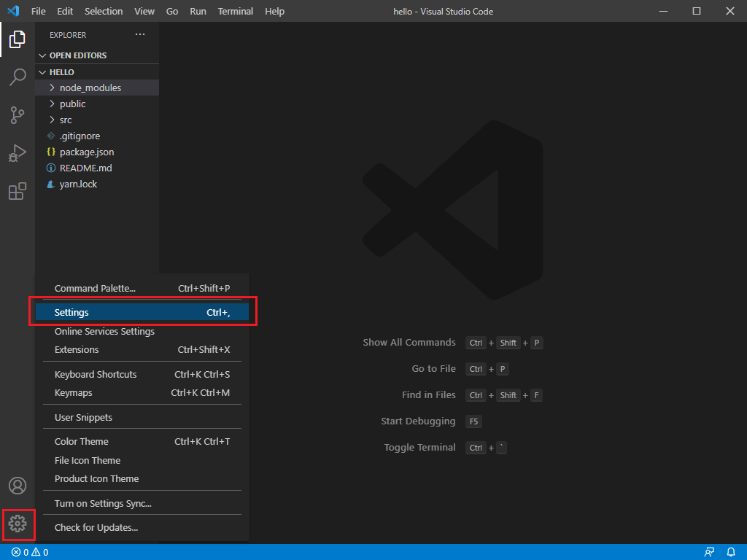Click the Go to File hint text
747x560 pixels.
[433, 368]
